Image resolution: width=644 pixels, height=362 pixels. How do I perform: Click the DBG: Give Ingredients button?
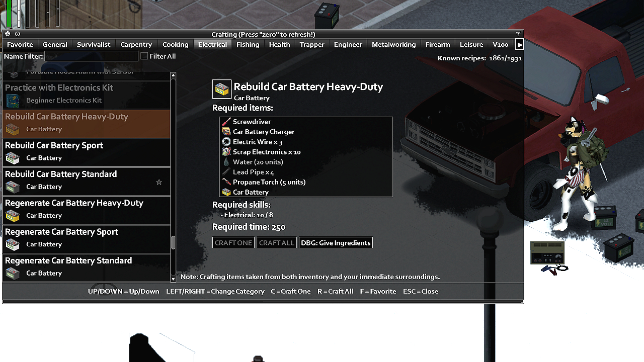coord(336,243)
